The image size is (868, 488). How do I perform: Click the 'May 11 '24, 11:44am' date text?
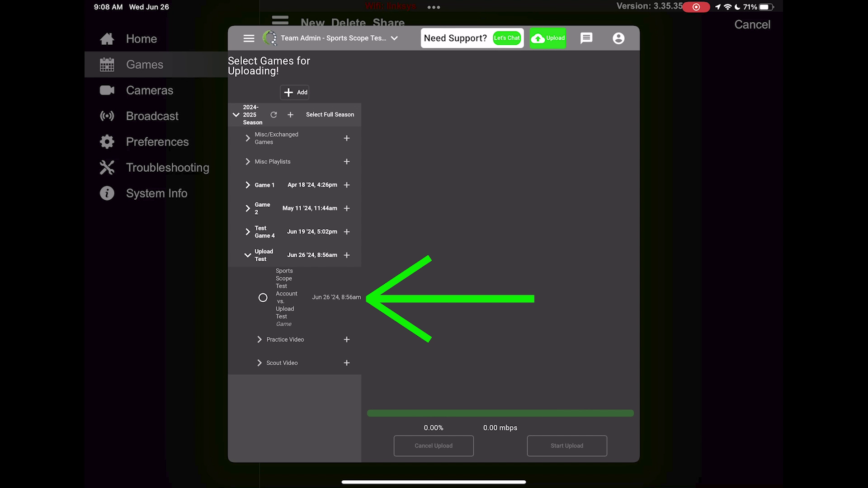310,208
